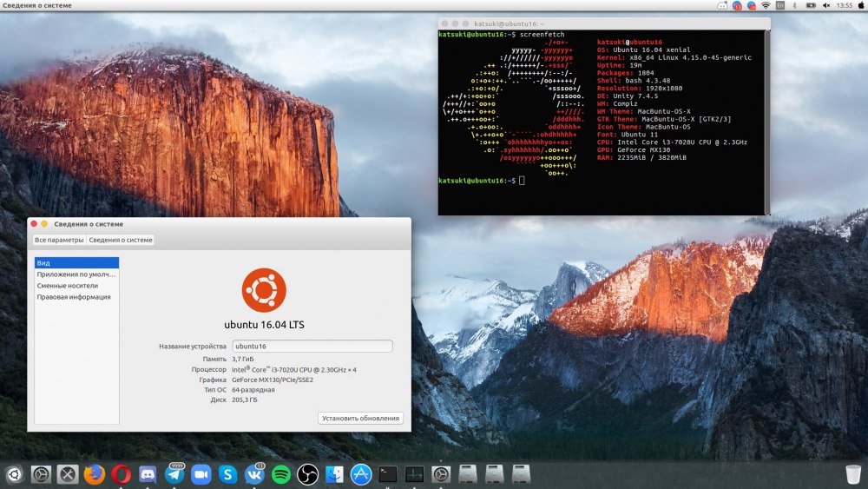The image size is (868, 489).
Task: Click Установить обновления button
Action: [360, 418]
